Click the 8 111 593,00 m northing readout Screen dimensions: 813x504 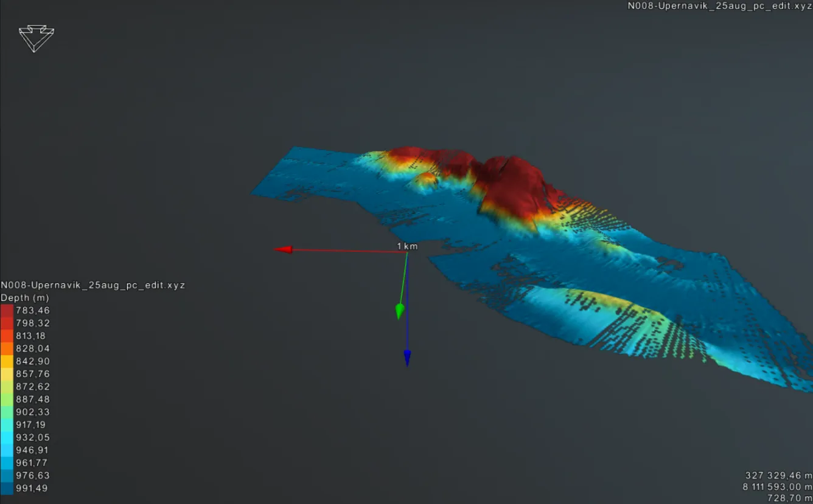[x=777, y=487]
